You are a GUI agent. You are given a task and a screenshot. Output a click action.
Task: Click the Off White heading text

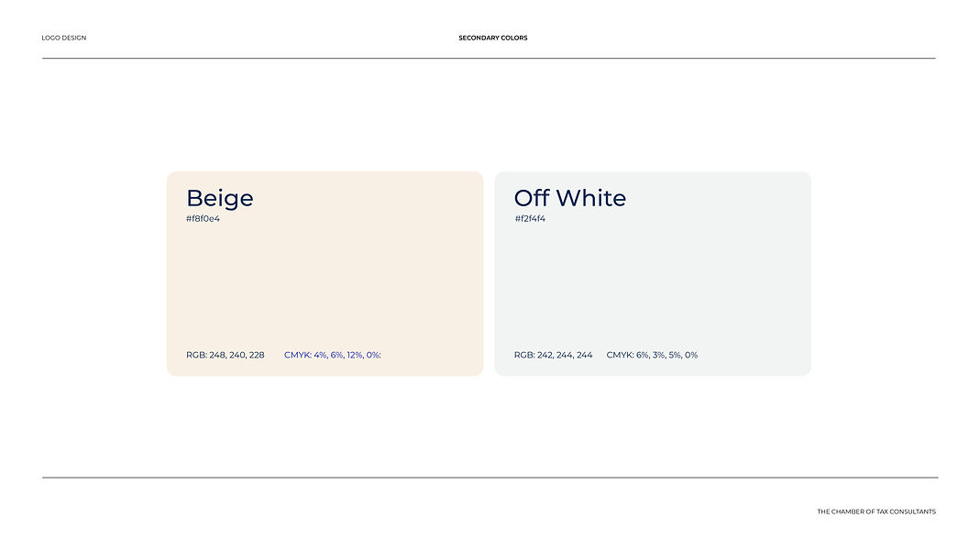click(570, 198)
